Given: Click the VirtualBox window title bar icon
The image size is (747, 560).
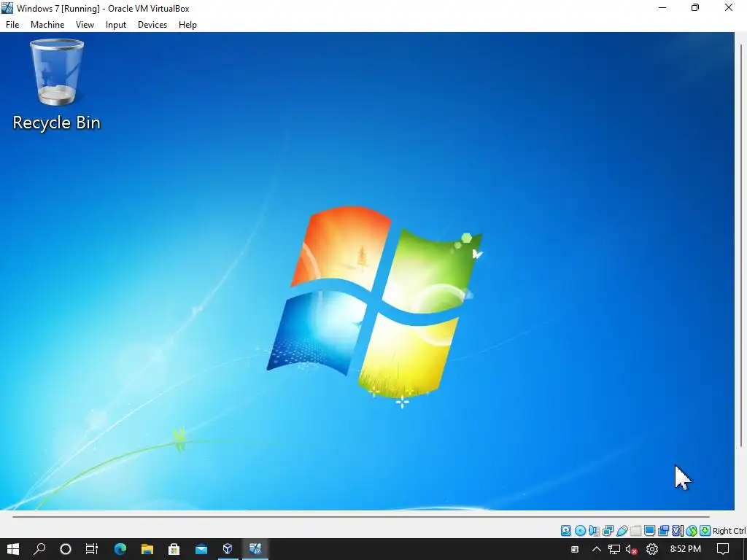Looking at the screenshot, I should [x=7, y=8].
